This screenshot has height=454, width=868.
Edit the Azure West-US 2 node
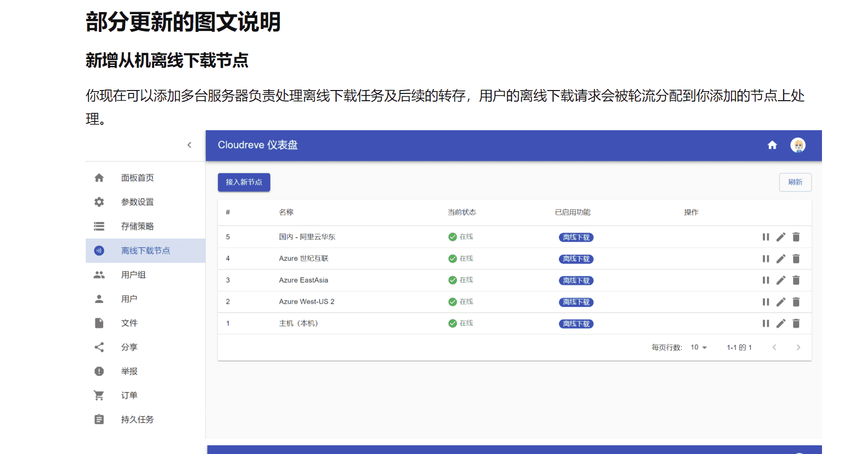click(x=781, y=302)
